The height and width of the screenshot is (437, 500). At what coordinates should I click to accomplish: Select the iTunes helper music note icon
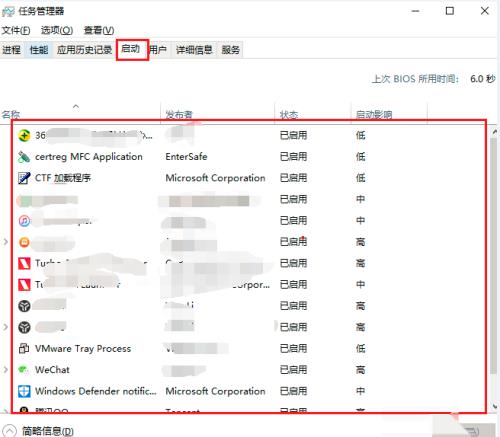24,221
